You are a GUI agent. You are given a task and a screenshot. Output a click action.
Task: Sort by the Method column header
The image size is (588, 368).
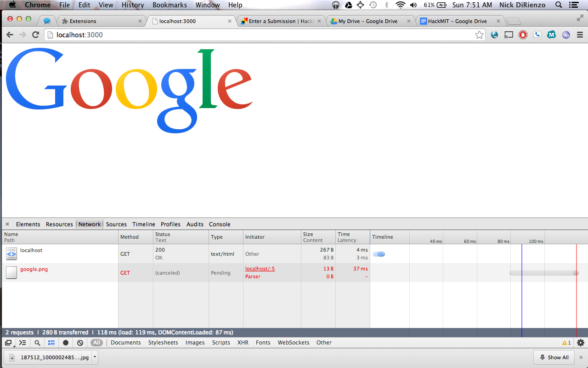[x=136, y=237]
